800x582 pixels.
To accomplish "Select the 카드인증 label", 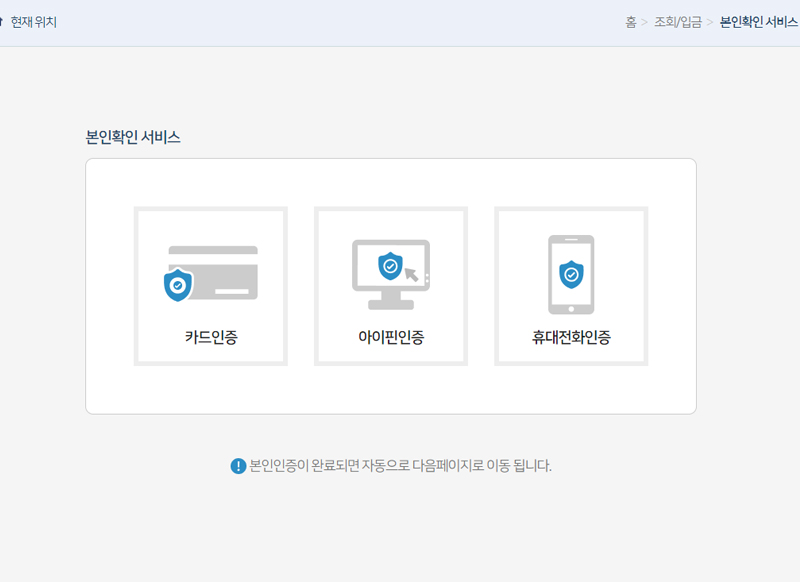I will 211,337.
